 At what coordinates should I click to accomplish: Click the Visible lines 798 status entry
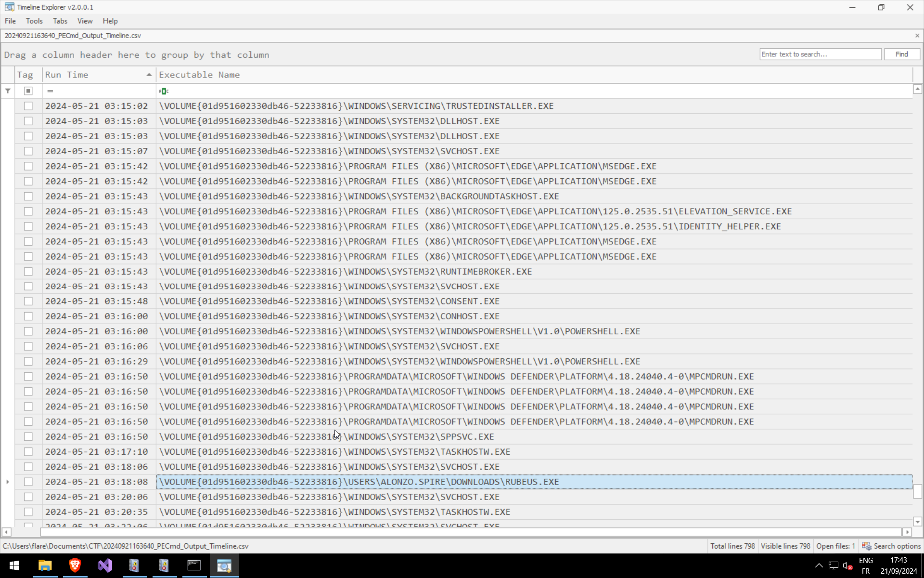pos(785,546)
